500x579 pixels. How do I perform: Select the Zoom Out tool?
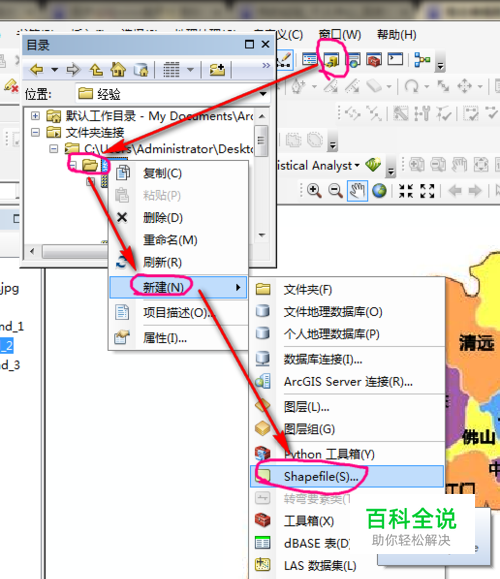click(x=335, y=191)
